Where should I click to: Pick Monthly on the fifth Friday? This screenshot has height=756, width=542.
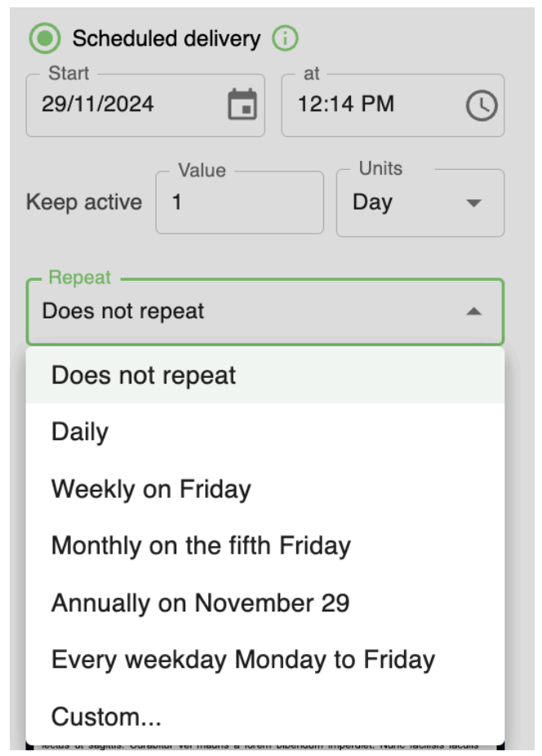click(x=201, y=545)
